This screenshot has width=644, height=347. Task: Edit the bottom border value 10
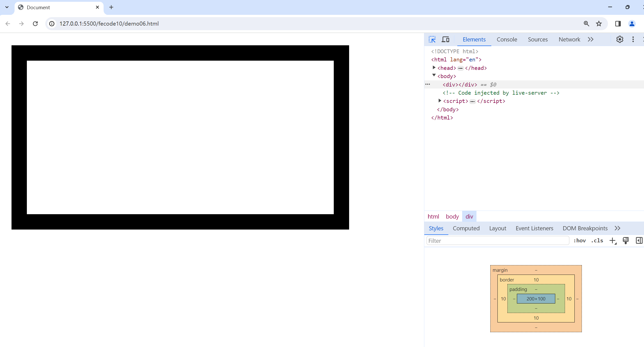point(536,318)
